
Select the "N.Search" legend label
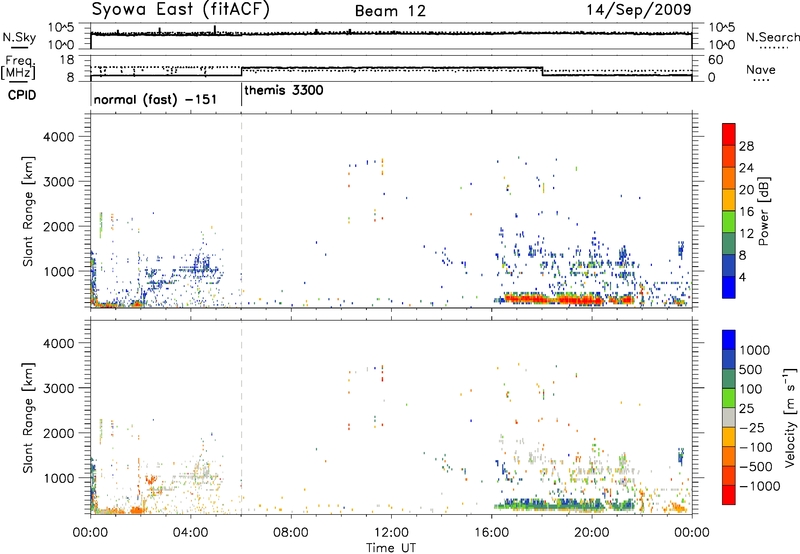click(772, 37)
